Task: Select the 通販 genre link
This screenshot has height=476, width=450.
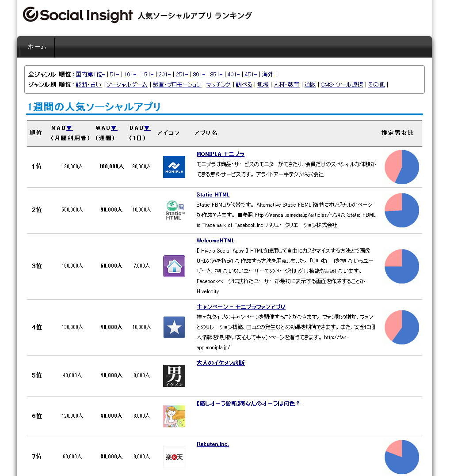Action: click(310, 84)
